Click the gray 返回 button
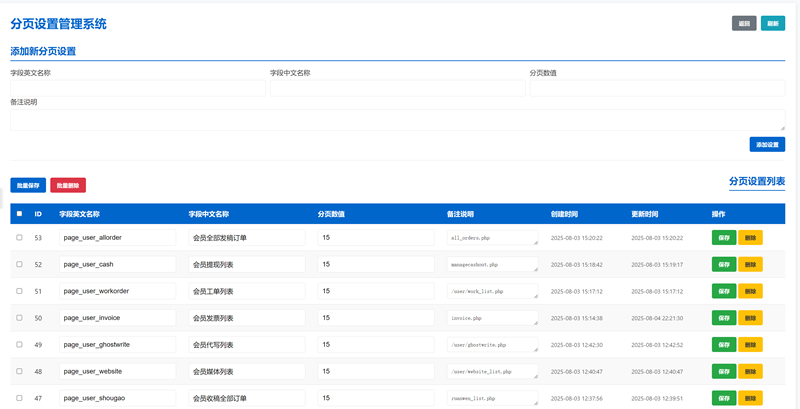 [x=744, y=23]
